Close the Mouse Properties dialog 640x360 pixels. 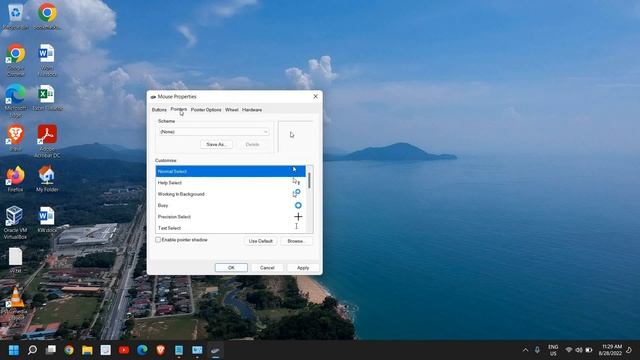point(315,97)
